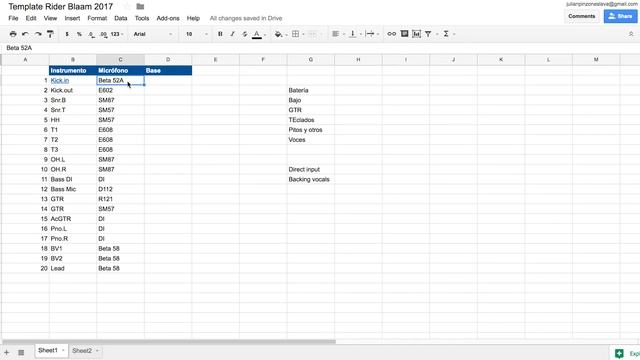This screenshot has width=640, height=360.
Task: Open the Data menu
Action: 120,18
